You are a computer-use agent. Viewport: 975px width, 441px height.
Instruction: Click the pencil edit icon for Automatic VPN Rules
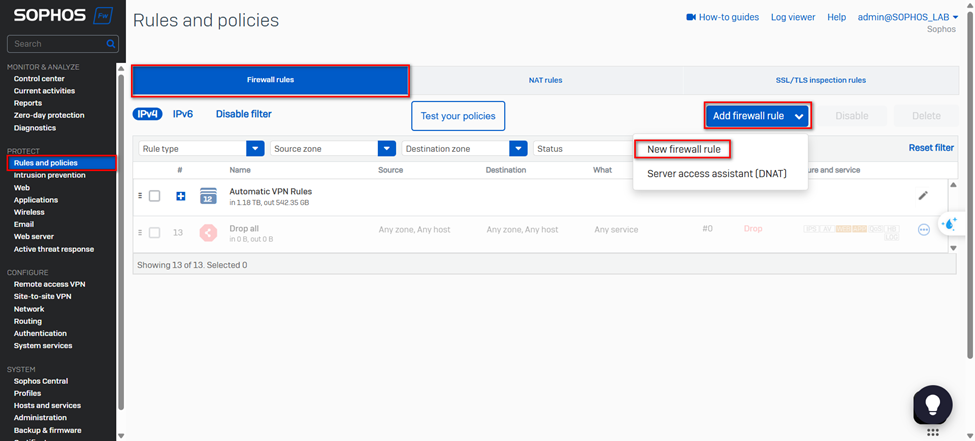(923, 196)
